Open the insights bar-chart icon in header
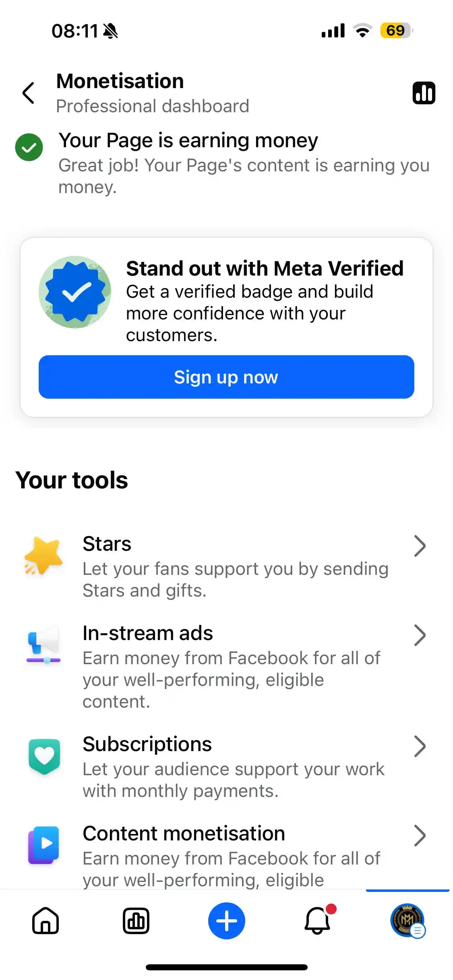The height and width of the screenshot is (980, 453). (x=424, y=93)
